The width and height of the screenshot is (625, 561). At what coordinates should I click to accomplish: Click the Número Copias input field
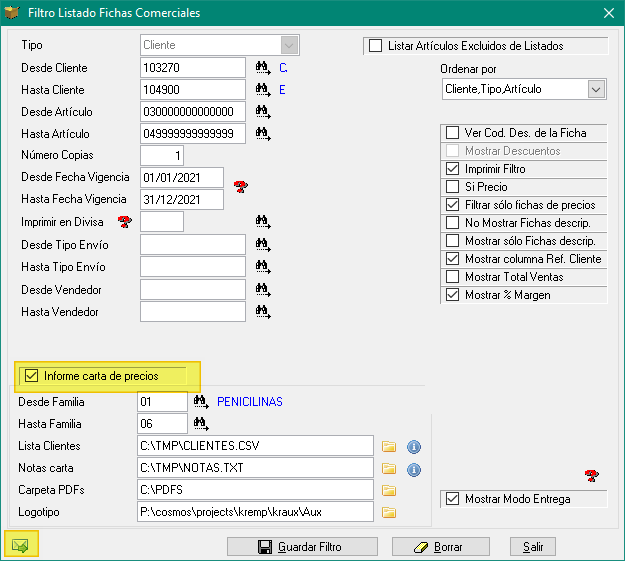[x=162, y=156]
